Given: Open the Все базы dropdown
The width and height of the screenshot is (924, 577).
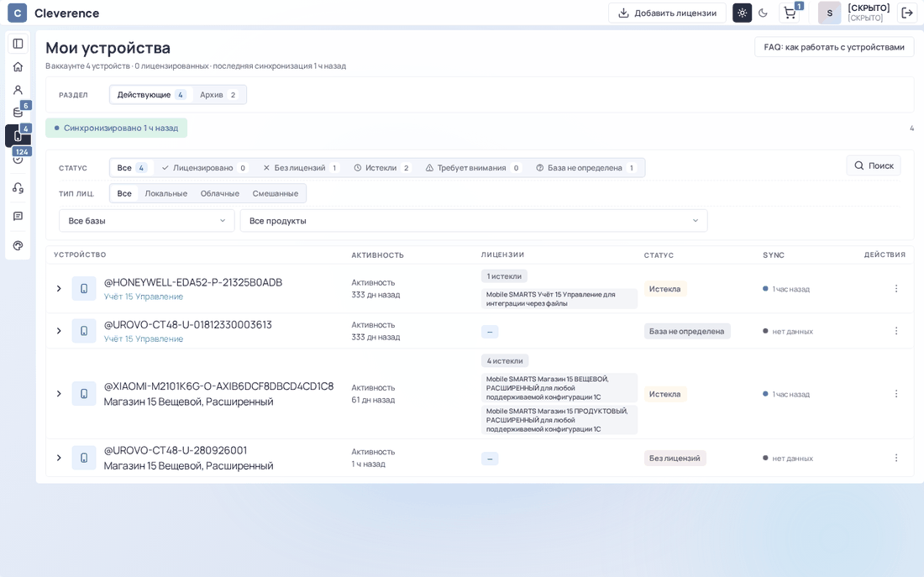Looking at the screenshot, I should click(x=147, y=221).
